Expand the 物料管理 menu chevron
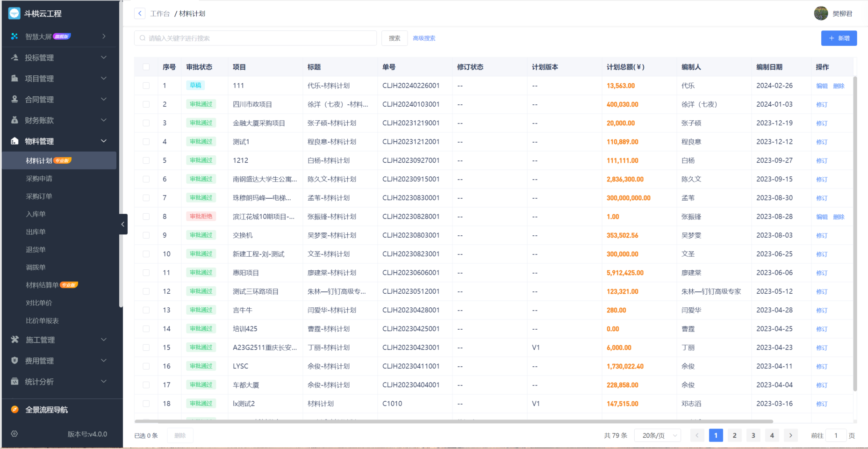Viewport: 868px width, 449px height. point(104,141)
